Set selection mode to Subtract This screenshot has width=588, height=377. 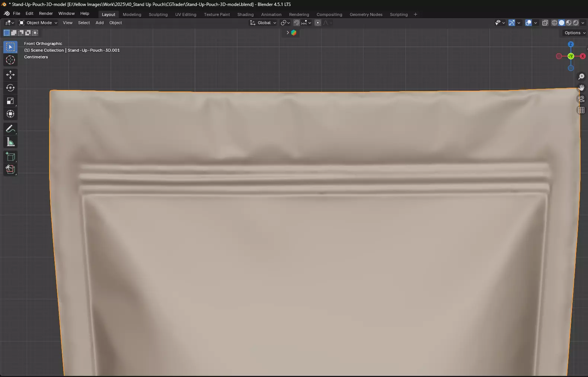(20, 33)
